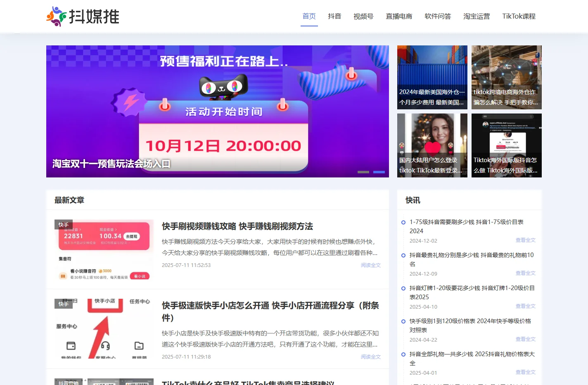Image resolution: width=588 pixels, height=385 pixels.
Task: Click 查看全文 for 2025-04-10 news
Action: tap(526, 306)
